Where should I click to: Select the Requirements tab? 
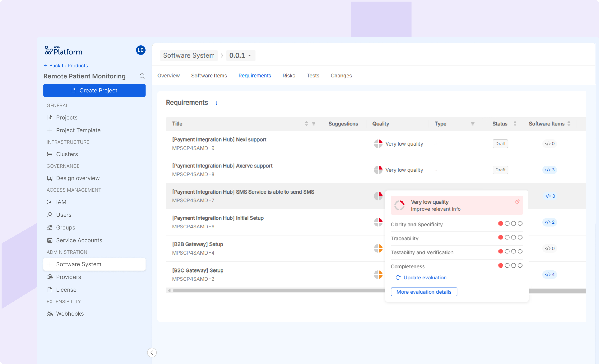(x=255, y=76)
